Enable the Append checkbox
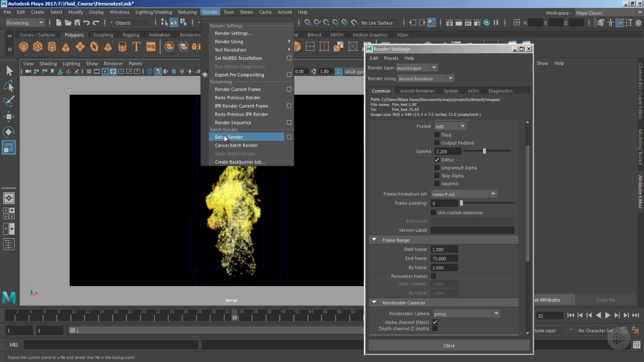The width and height of the screenshot is (644, 362). [x=437, y=184]
